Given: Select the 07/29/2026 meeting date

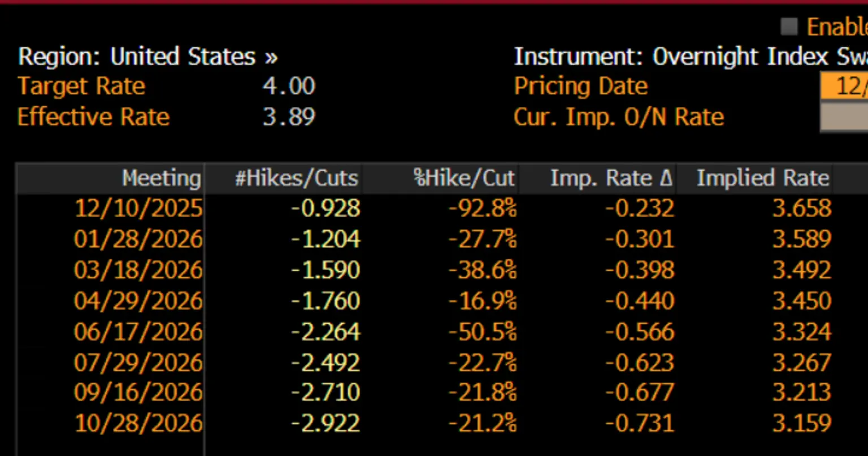Looking at the screenshot, I should pos(138,362).
